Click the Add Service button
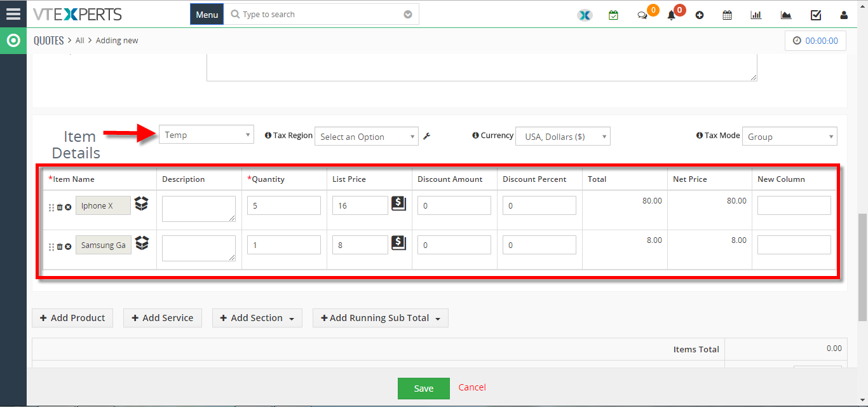This screenshot has height=407, width=868. click(163, 318)
